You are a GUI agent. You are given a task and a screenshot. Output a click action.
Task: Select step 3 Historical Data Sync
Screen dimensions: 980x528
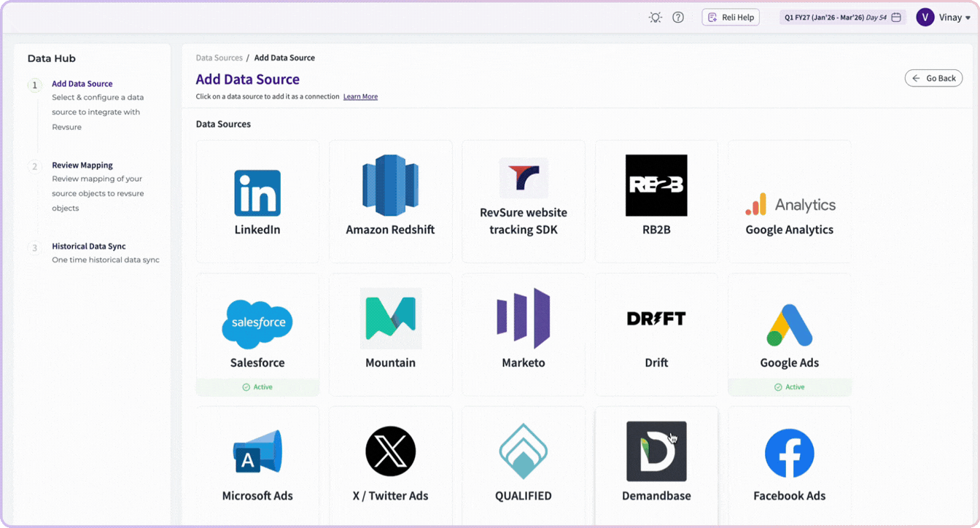89,246
